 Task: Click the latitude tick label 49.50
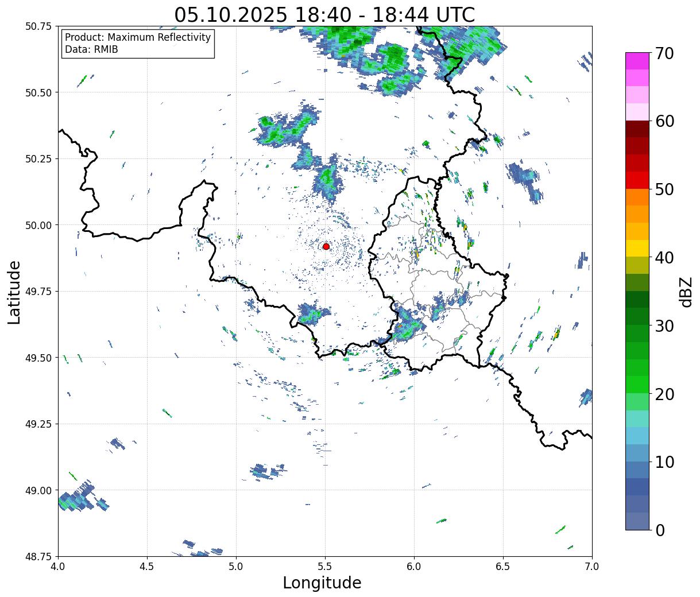click(38, 358)
